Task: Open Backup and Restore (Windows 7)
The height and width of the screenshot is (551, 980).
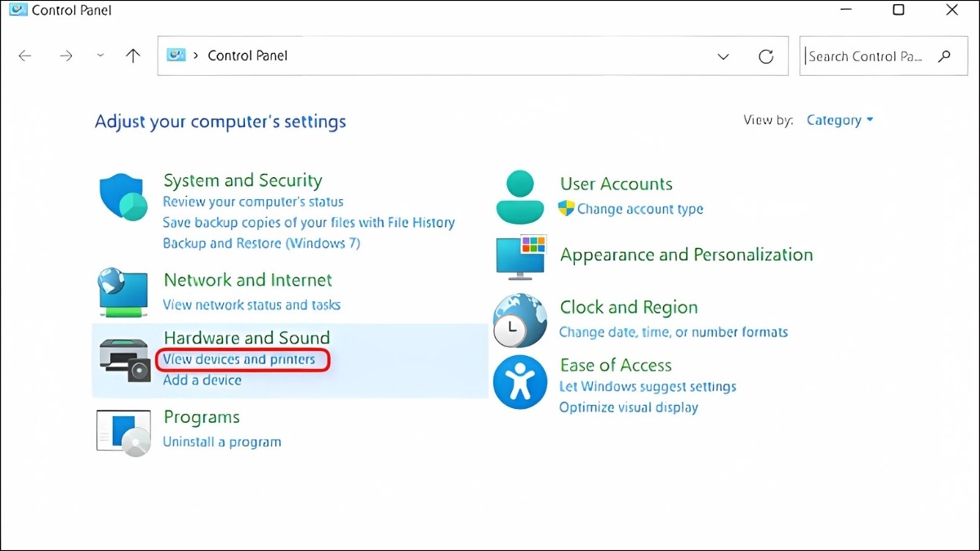Action: tap(261, 243)
